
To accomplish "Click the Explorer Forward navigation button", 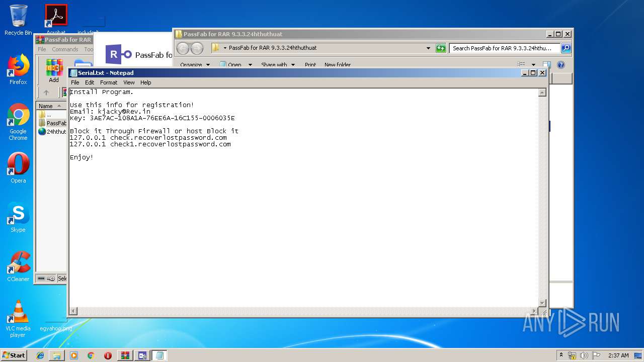I will (197, 48).
